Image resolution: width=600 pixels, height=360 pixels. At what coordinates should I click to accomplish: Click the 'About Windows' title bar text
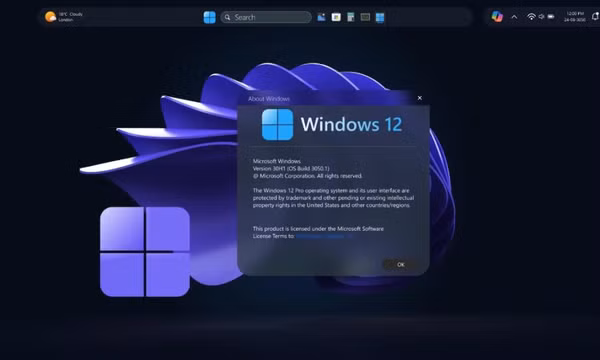click(269, 99)
